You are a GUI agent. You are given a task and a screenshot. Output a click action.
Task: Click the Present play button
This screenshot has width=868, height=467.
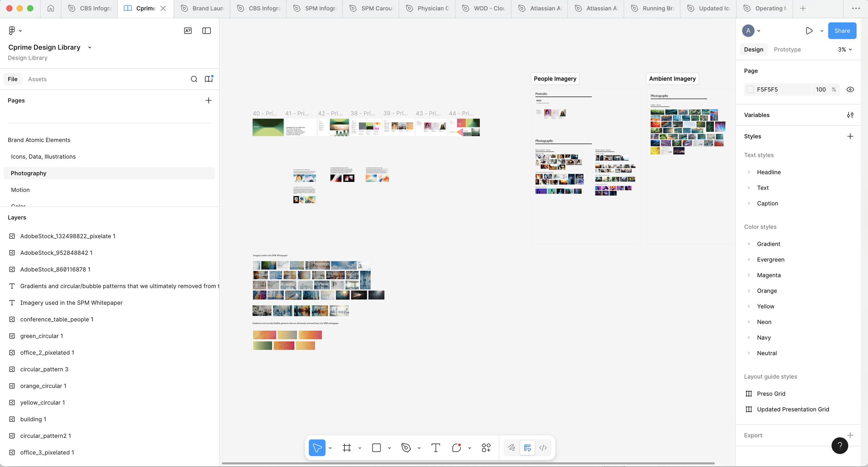point(809,31)
